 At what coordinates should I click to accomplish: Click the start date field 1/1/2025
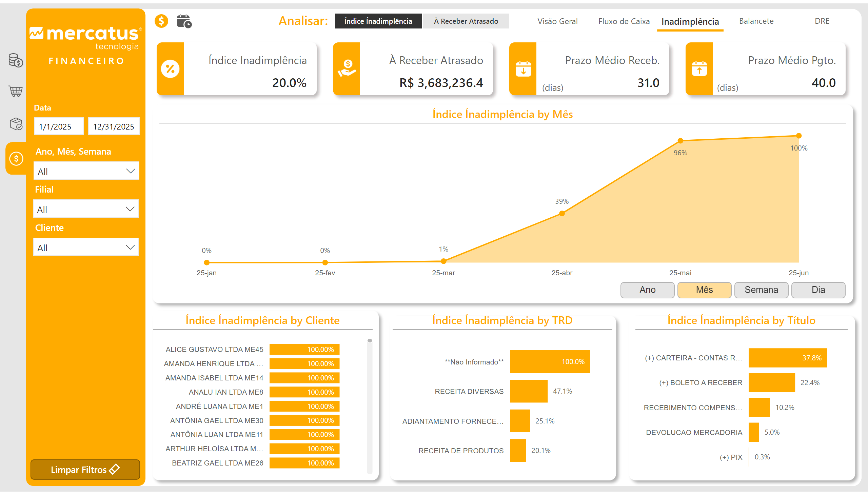click(58, 126)
